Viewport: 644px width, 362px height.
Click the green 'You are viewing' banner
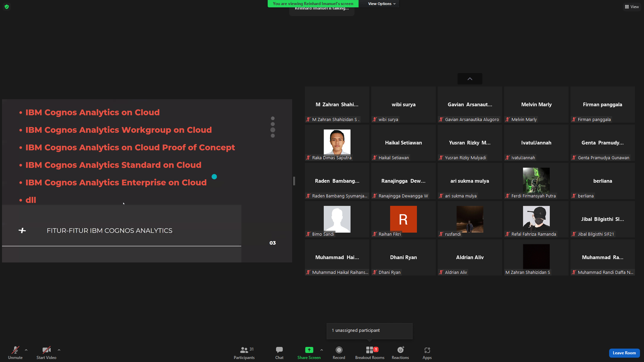click(313, 4)
